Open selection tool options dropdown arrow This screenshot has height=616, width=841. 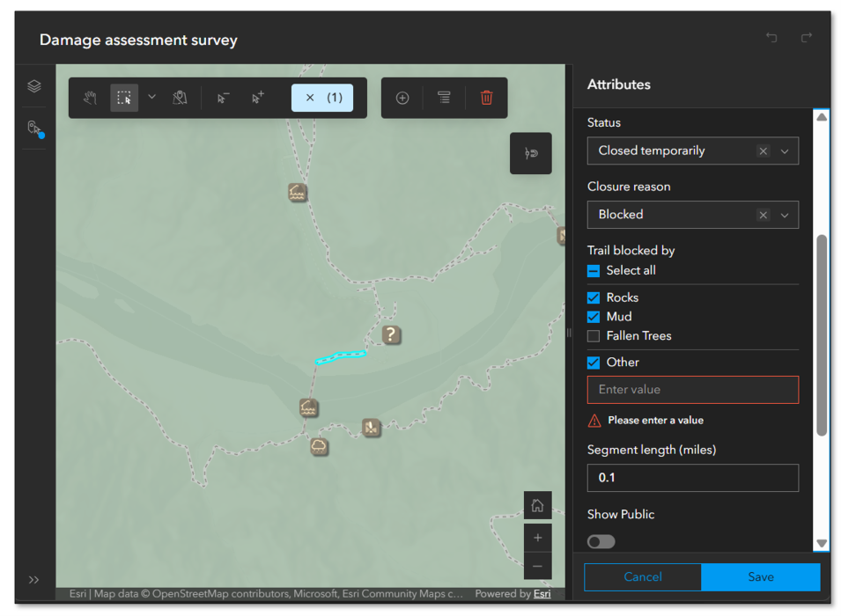151,97
